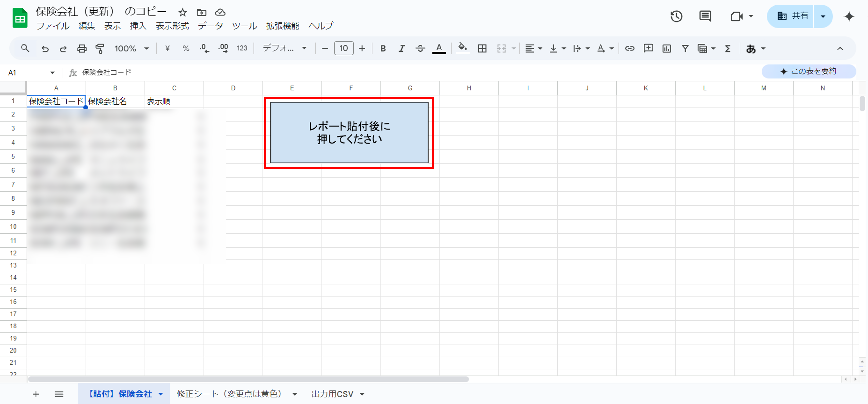Open the 100% zoom dropdown
This screenshot has width=868, height=404.
click(132, 49)
